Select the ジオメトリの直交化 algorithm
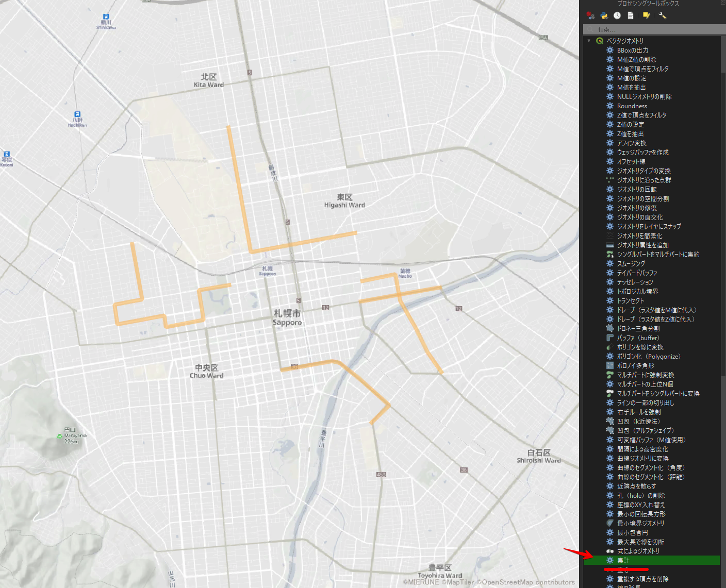726x588 pixels. [x=640, y=217]
